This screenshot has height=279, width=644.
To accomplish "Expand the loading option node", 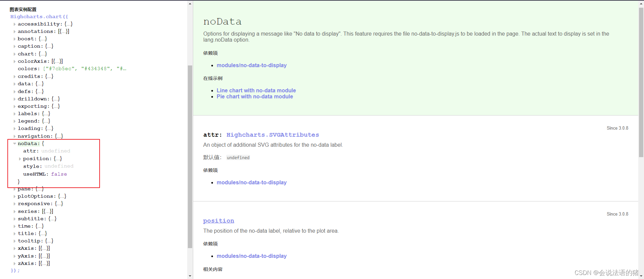I will (14, 129).
